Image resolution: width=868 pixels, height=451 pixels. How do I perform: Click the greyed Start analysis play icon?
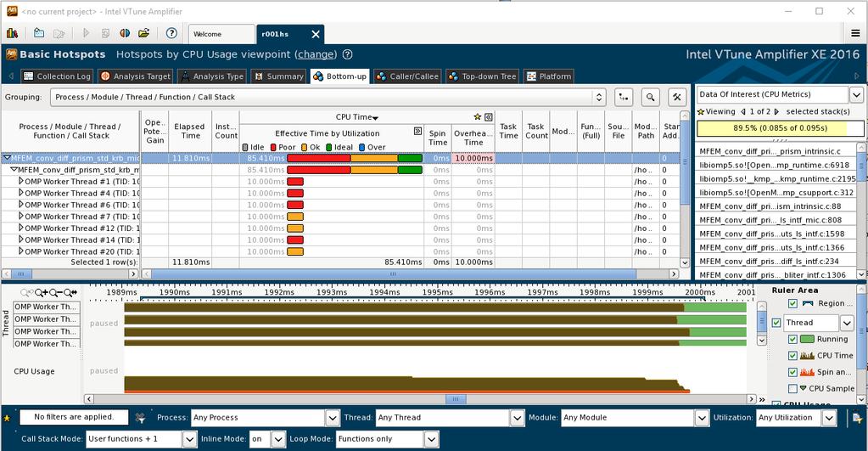[86, 33]
